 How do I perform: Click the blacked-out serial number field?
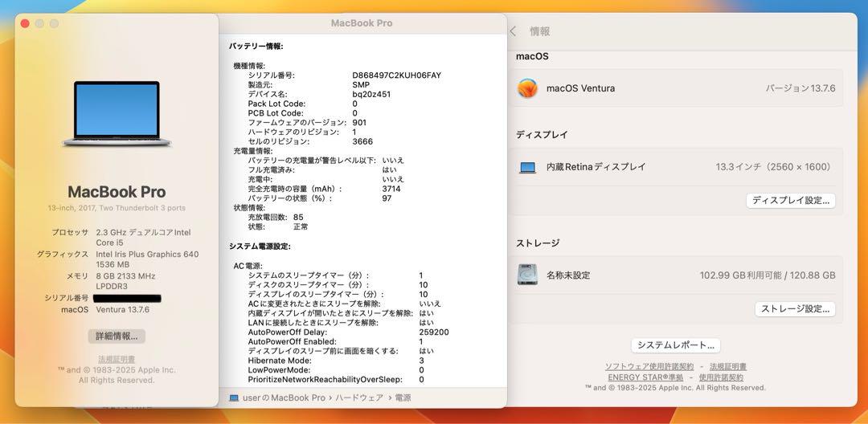pos(127,299)
